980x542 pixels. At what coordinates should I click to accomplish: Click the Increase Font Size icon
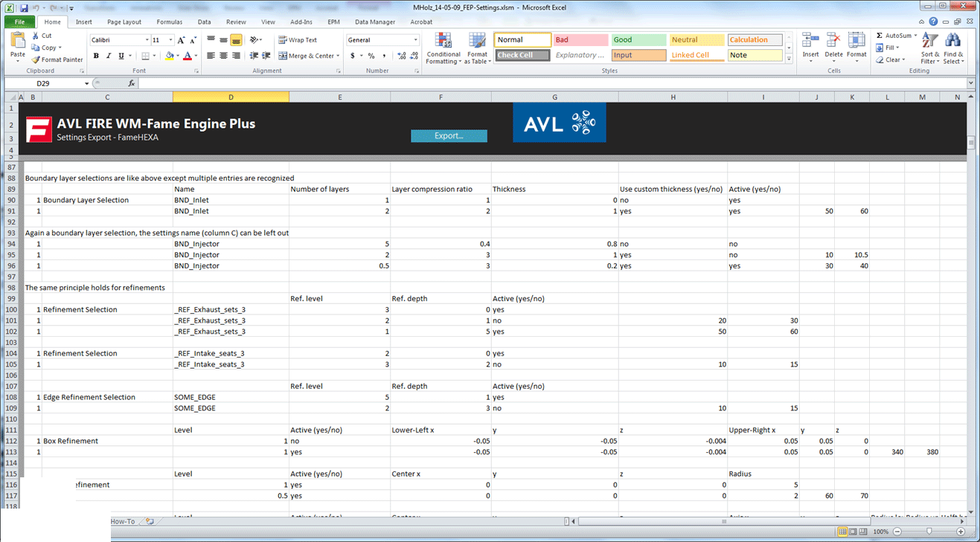[182, 40]
